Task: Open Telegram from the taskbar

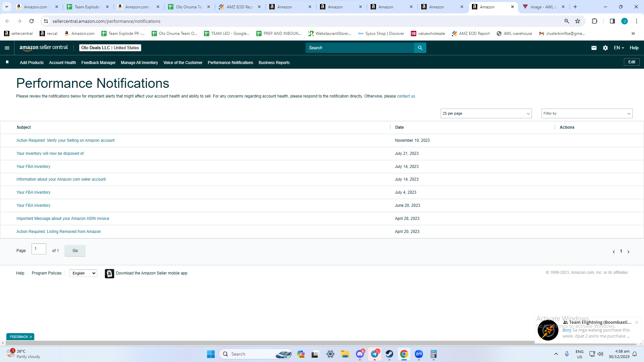Action: click(x=375, y=354)
